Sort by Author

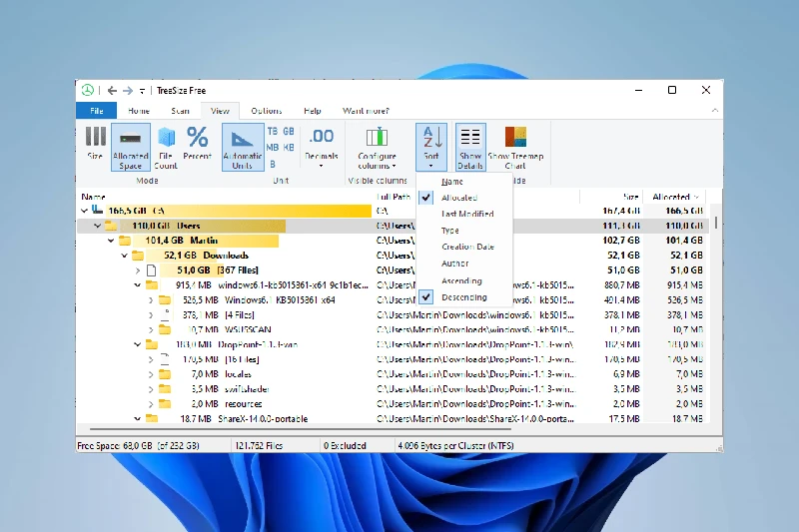pyautogui.click(x=464, y=264)
